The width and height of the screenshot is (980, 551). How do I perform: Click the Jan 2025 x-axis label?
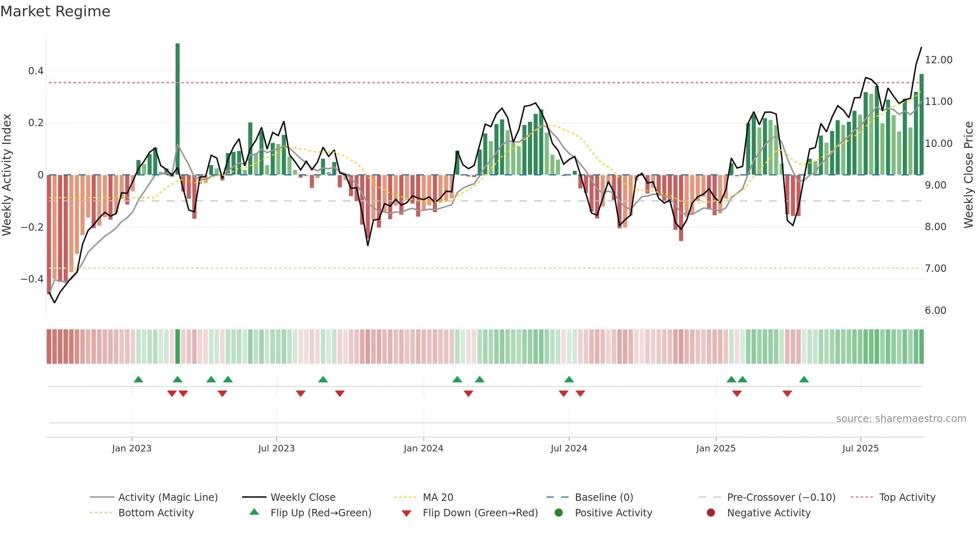(716, 449)
